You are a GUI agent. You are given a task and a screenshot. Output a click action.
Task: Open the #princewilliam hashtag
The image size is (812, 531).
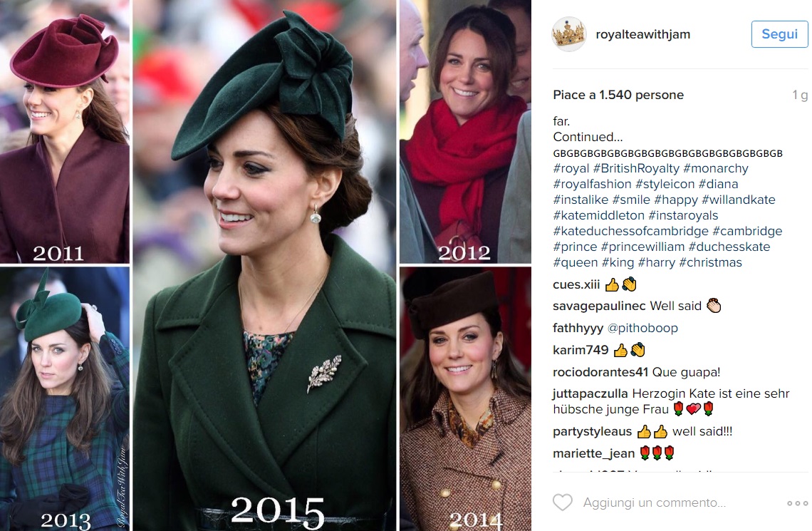pos(642,247)
